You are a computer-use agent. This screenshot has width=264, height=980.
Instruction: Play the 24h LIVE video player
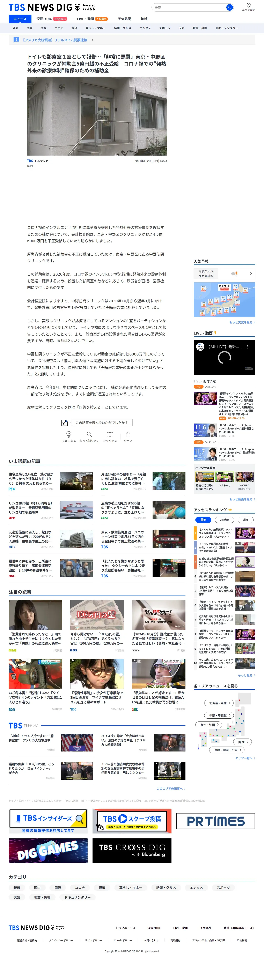(225, 358)
